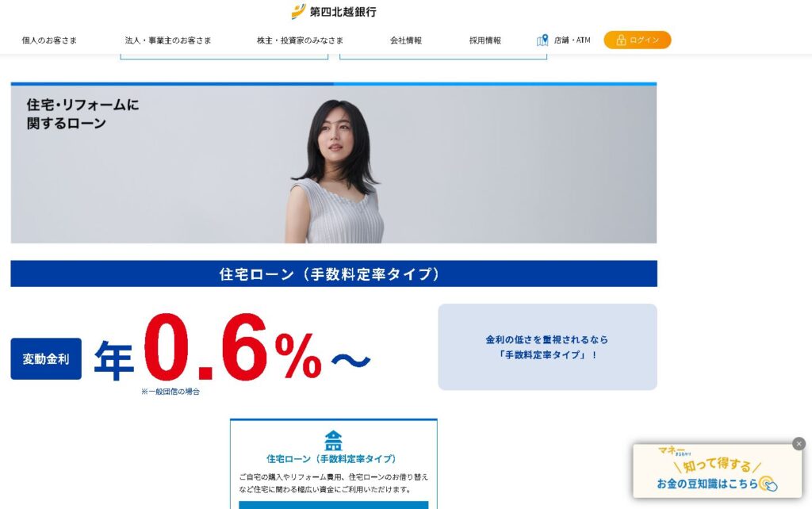
Task: Select 会社情報 in navigation bar
Action: point(405,40)
